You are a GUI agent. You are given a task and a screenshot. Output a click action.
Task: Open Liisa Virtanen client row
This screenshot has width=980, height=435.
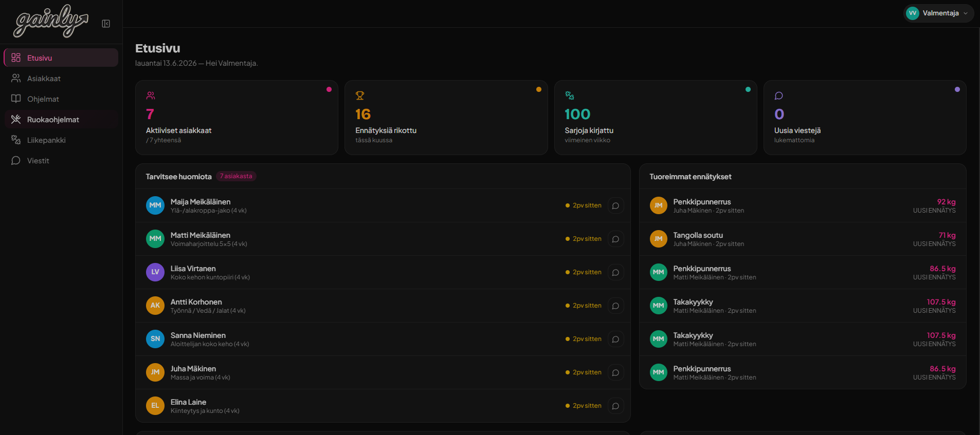tap(383, 272)
